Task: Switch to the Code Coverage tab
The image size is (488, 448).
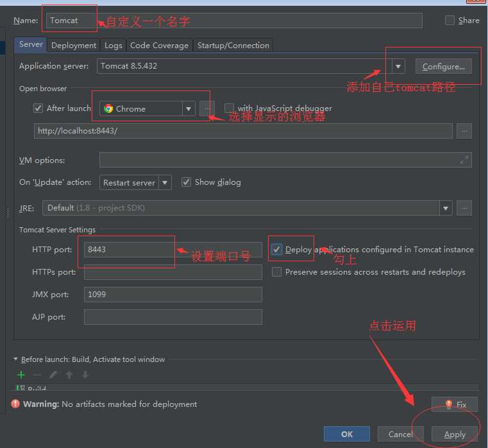Action: pyautogui.click(x=159, y=46)
